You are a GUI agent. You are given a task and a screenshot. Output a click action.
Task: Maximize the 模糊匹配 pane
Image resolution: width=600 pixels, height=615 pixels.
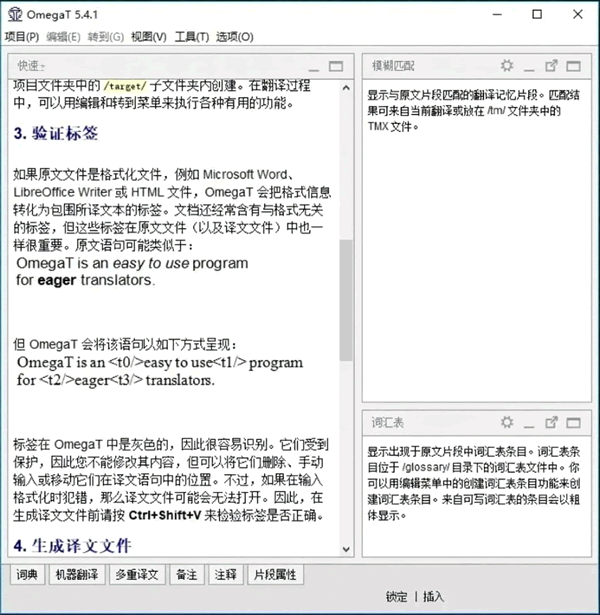[x=573, y=66]
